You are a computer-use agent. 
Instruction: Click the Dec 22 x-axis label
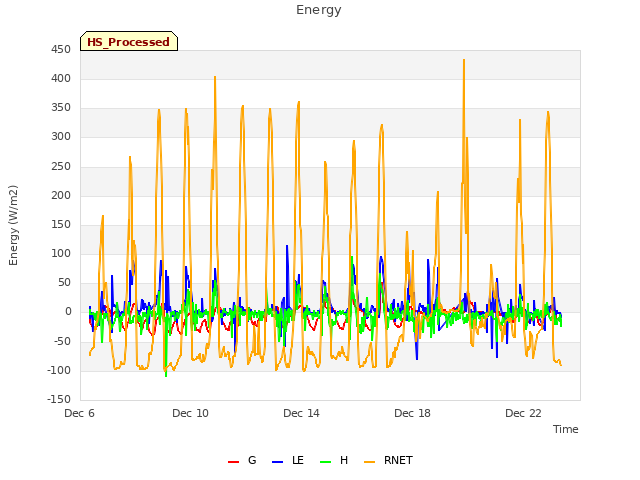coord(523,413)
